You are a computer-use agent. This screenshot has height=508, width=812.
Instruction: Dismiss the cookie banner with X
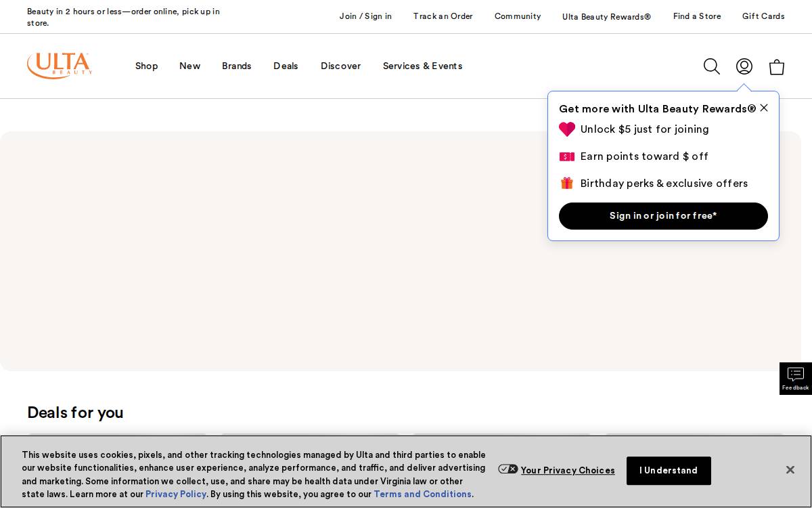coord(790,470)
